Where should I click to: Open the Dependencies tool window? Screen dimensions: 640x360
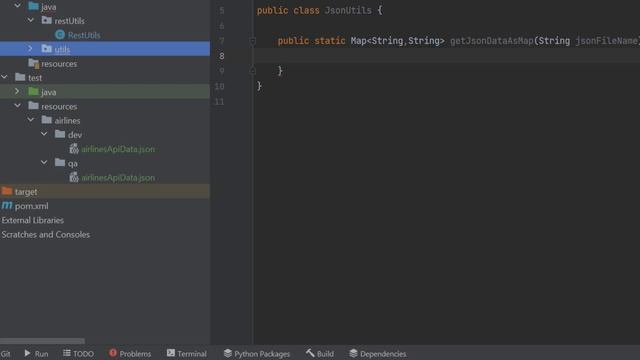(378, 353)
